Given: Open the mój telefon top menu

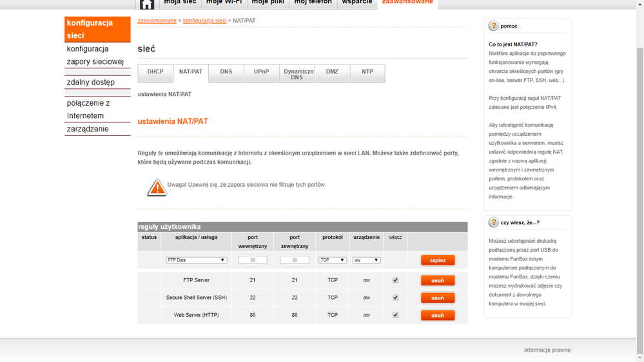Looking at the screenshot, I should (x=313, y=3).
